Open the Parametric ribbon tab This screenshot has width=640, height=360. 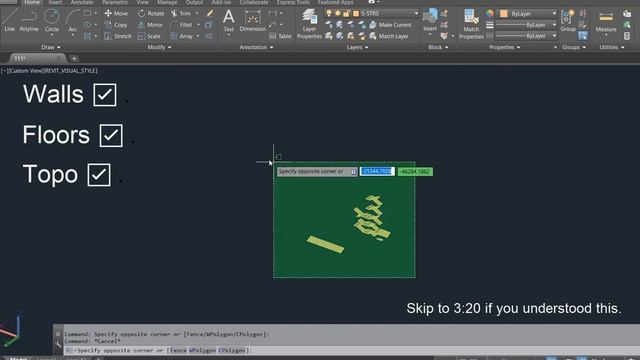click(x=115, y=2)
